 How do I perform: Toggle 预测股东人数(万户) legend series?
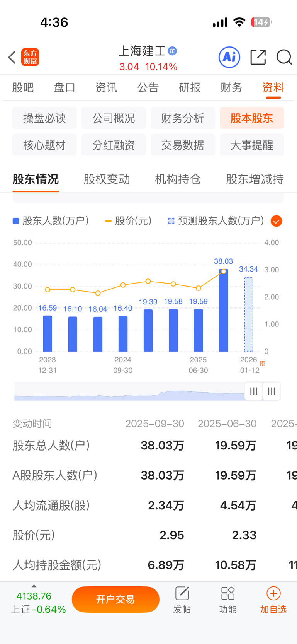(x=216, y=221)
